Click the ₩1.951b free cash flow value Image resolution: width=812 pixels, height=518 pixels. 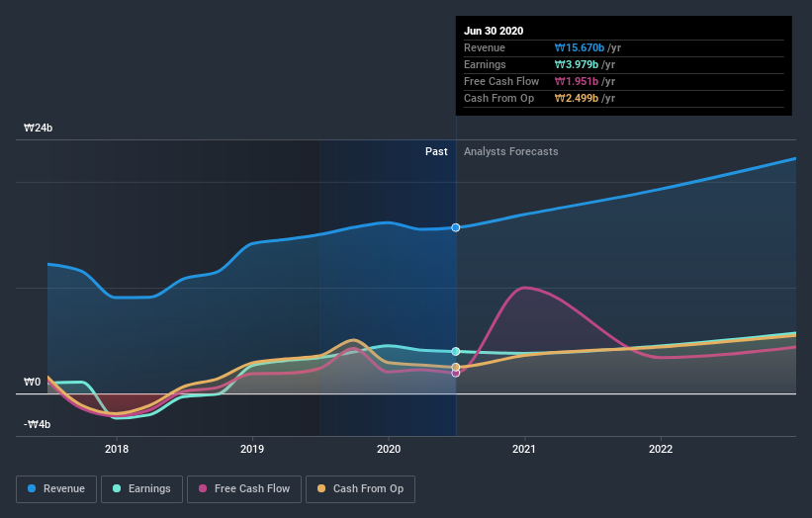pyautogui.click(x=577, y=81)
